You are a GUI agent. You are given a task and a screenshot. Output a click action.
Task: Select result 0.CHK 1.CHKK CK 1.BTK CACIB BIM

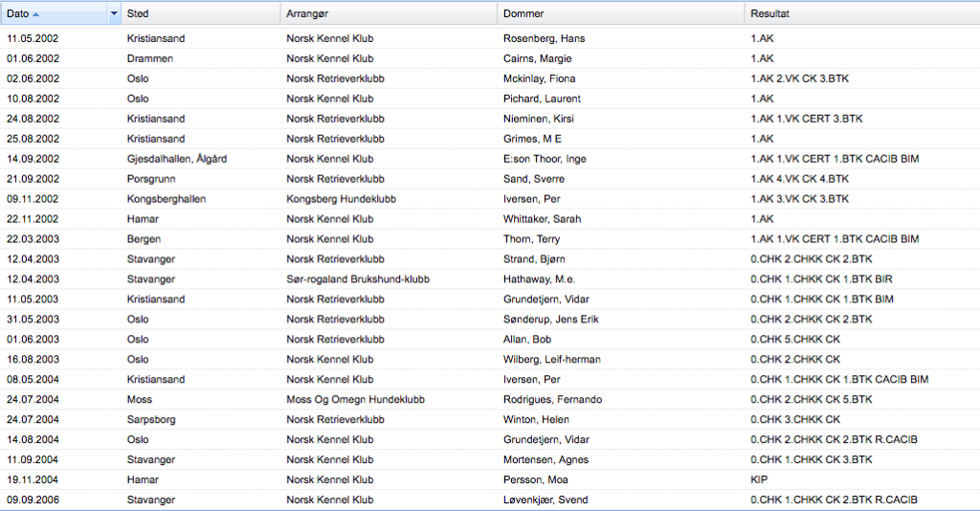coord(839,379)
